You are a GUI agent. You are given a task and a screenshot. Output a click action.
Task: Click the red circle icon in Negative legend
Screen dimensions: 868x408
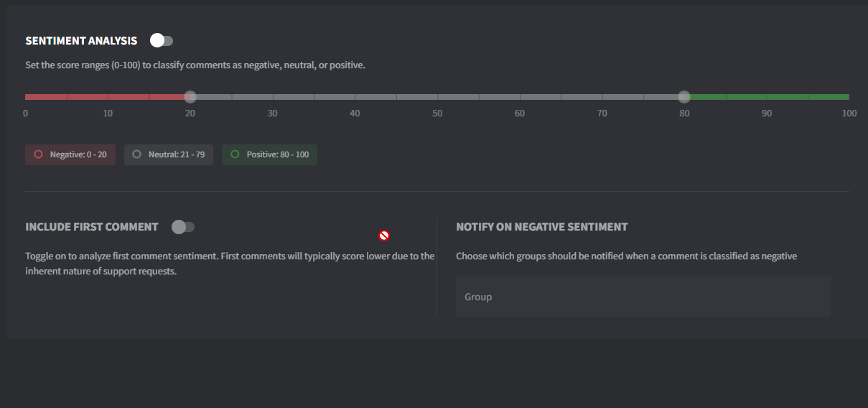click(x=39, y=154)
